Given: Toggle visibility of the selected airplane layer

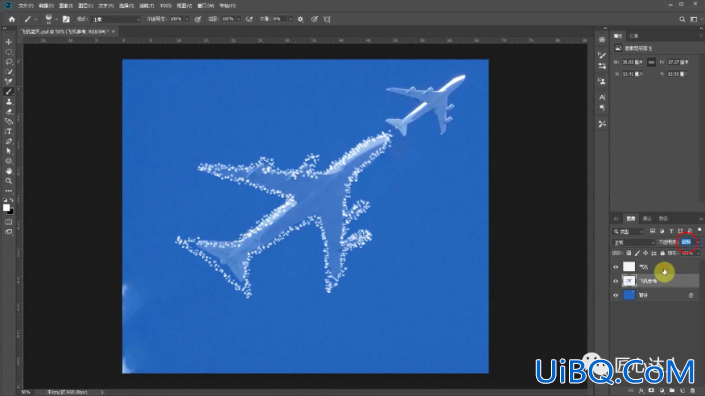Looking at the screenshot, I should click(616, 281).
